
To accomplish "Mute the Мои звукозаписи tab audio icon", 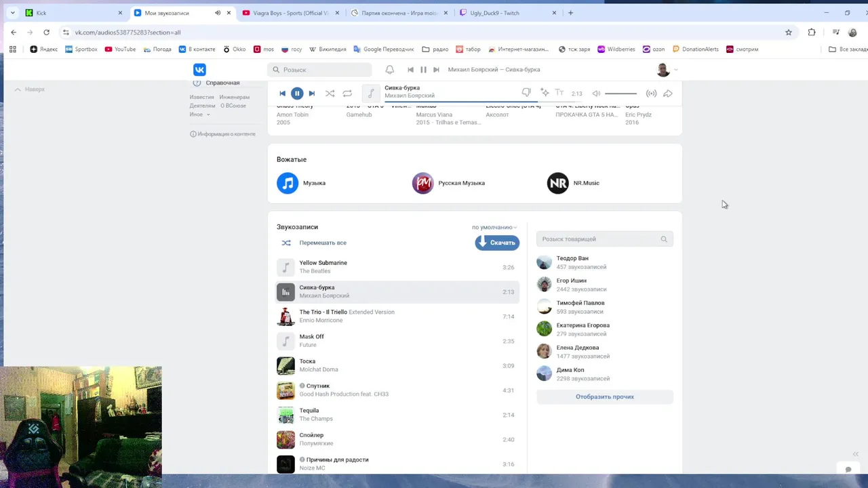I will [218, 13].
